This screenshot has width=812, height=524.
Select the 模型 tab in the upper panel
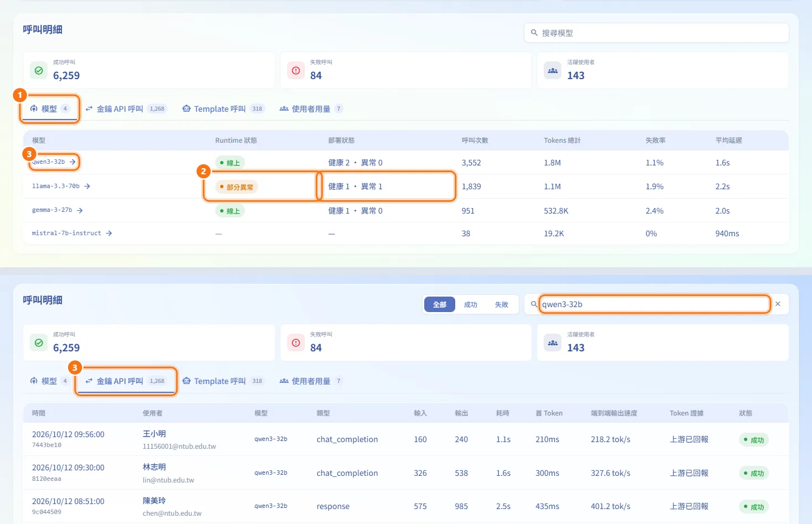tap(50, 109)
